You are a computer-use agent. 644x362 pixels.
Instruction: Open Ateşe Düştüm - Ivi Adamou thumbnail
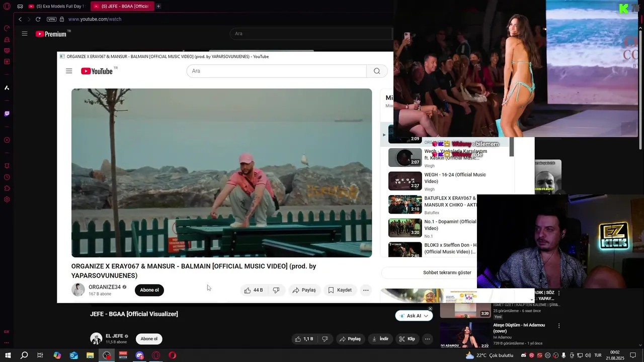(465, 335)
